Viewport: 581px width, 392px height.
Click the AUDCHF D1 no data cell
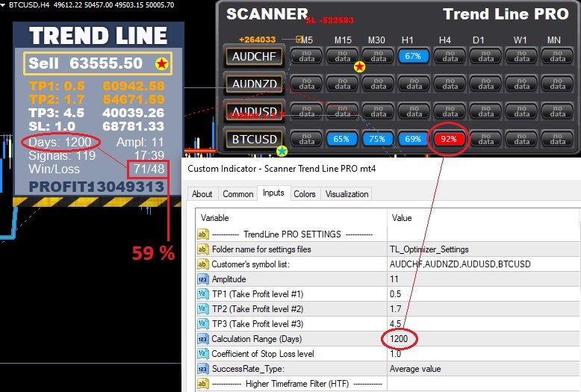pyautogui.click(x=485, y=56)
